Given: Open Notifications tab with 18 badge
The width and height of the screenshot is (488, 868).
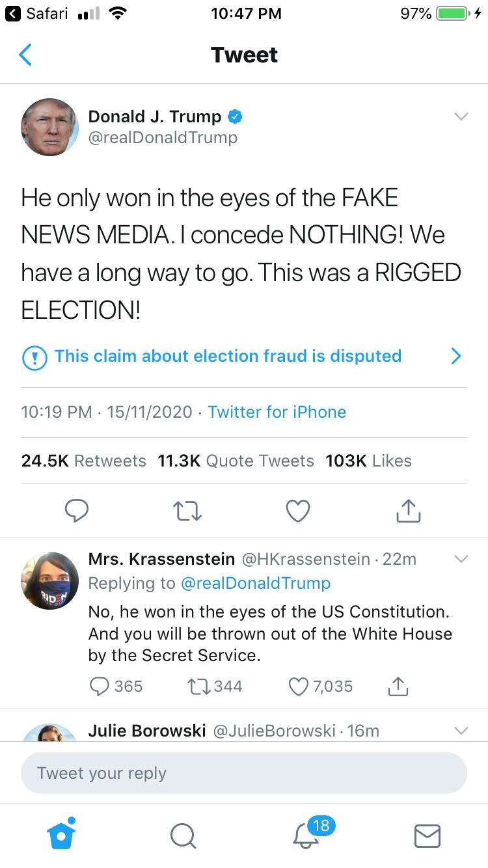Looking at the screenshot, I should point(306,835).
